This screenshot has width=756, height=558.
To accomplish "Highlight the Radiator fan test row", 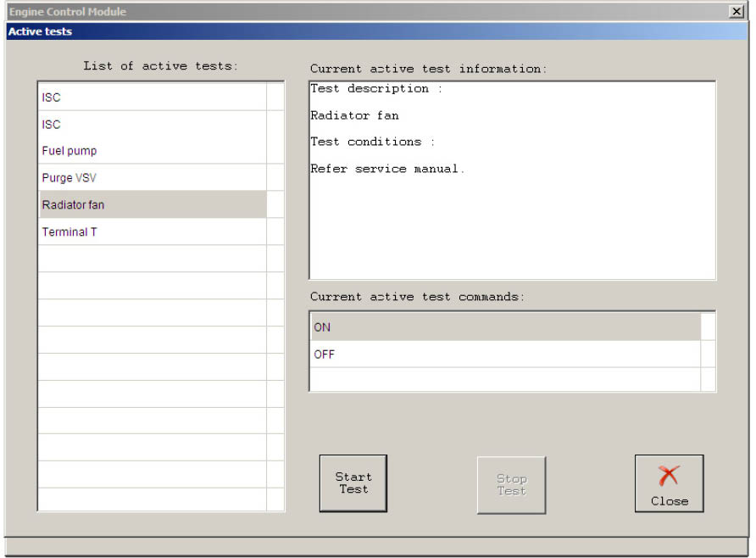I will coord(153,205).
